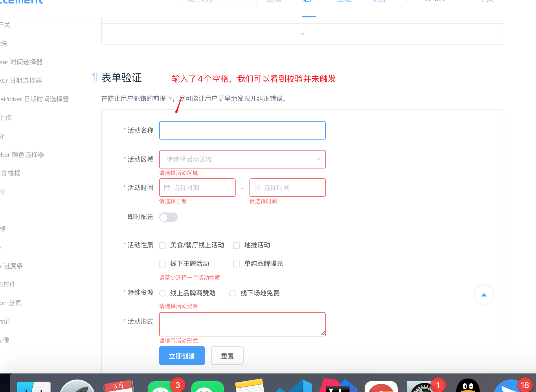Click the back-to-top arrow button
536x392 pixels.
coord(484,295)
